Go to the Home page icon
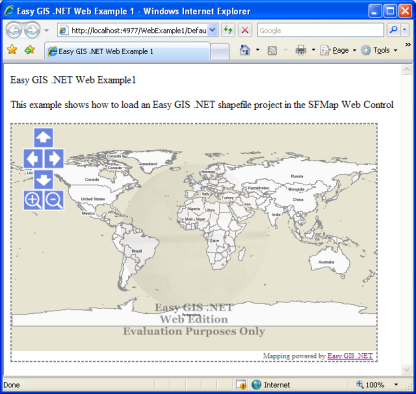 pyautogui.click(x=245, y=50)
